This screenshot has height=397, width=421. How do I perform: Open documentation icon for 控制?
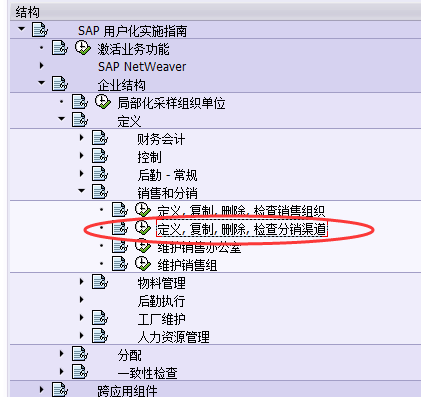100,156
